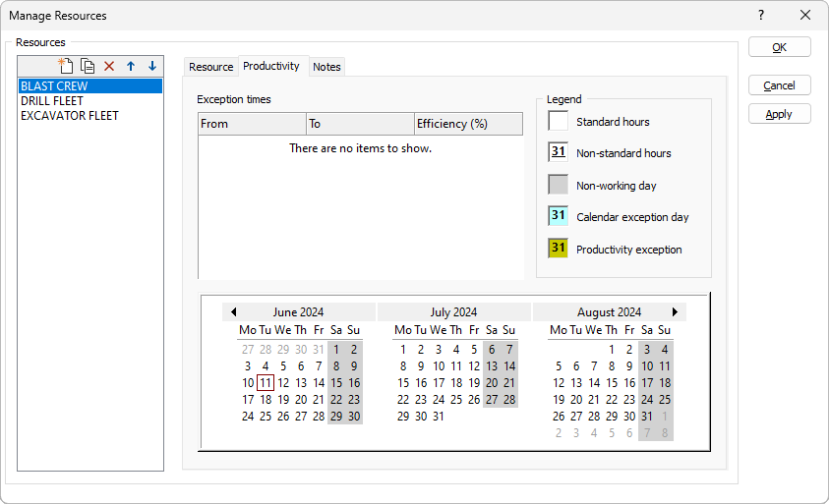Select August 31 in the calendar

click(647, 417)
